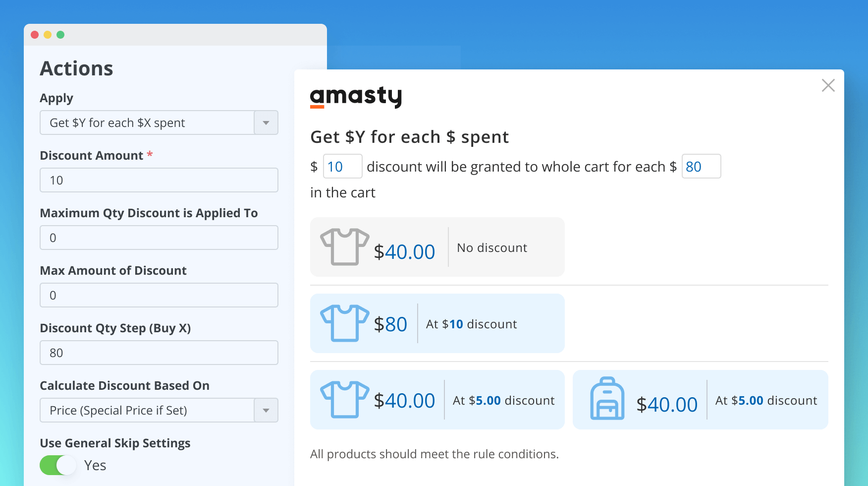Click the yellow window minimize dot
The width and height of the screenshot is (868, 486).
48,35
